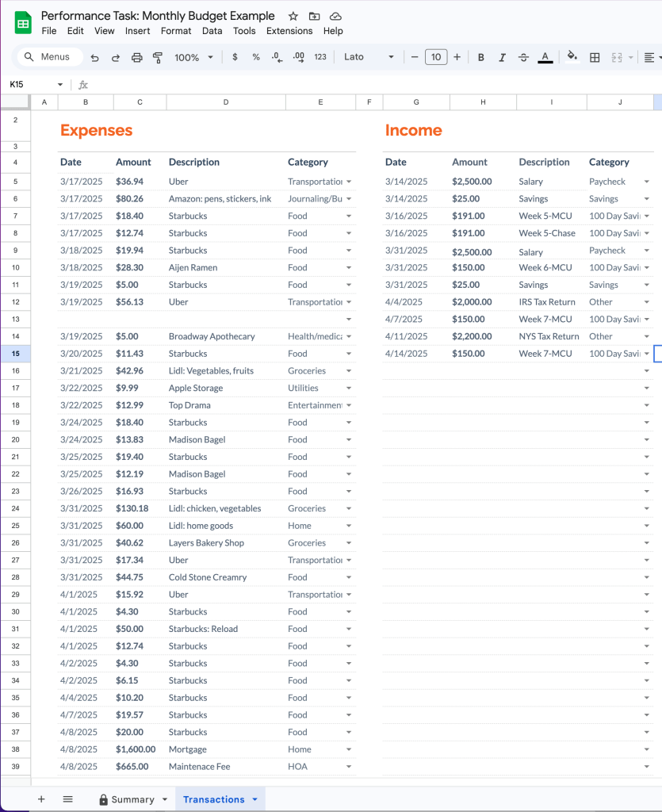
Task: Click the Redo arrow icon
Action: coord(116,57)
